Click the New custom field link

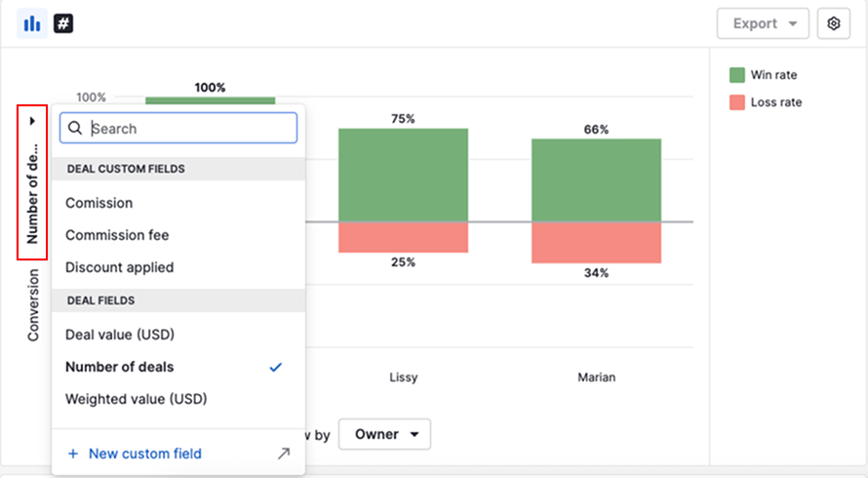tap(145, 454)
